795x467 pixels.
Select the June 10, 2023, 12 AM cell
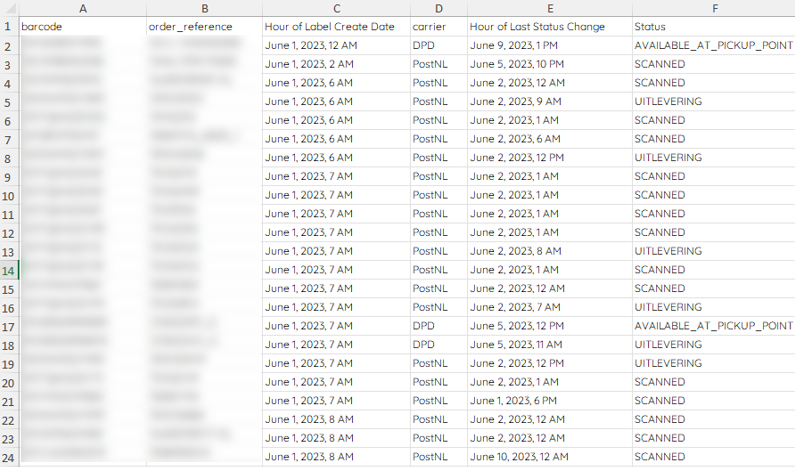click(x=550, y=456)
